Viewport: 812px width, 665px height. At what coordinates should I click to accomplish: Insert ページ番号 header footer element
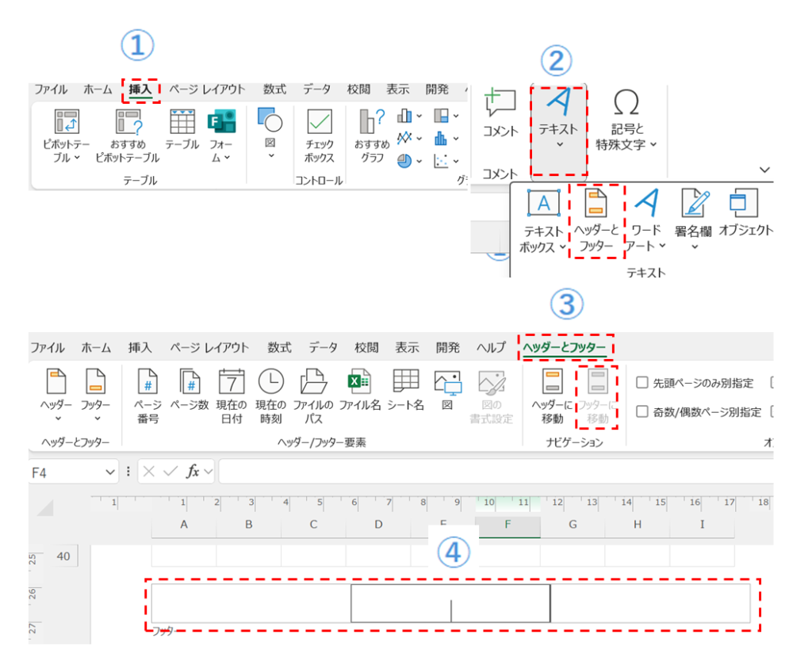(148, 397)
